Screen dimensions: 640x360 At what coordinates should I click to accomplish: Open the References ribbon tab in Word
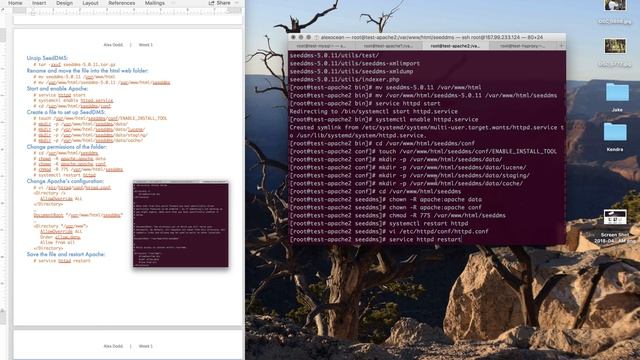[x=121, y=3]
